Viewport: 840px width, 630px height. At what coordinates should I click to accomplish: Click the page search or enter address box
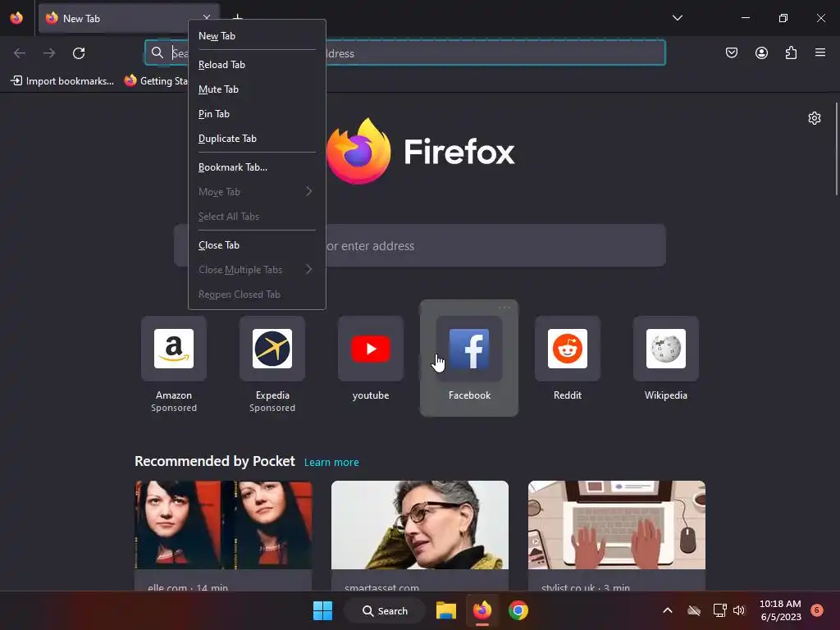pyautogui.click(x=419, y=245)
